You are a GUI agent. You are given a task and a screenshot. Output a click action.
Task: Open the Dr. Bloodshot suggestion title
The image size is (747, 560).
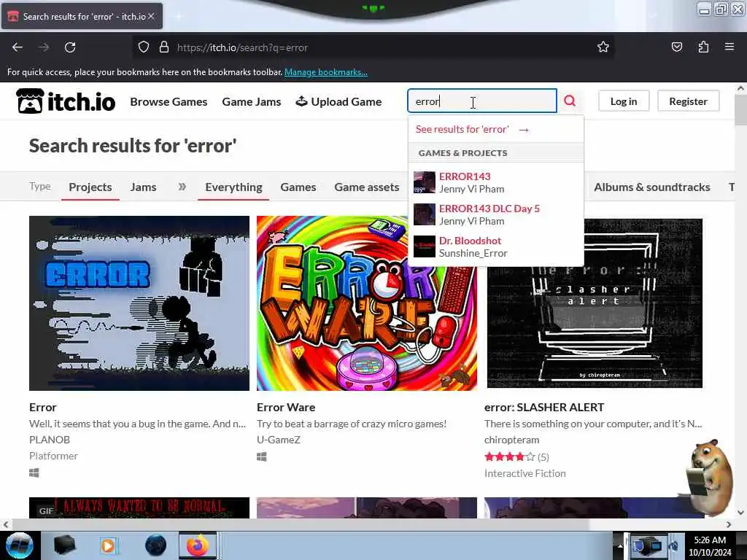pos(470,241)
